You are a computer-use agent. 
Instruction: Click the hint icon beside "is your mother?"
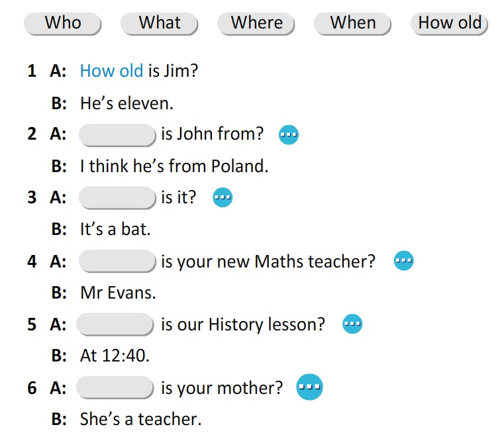309,387
